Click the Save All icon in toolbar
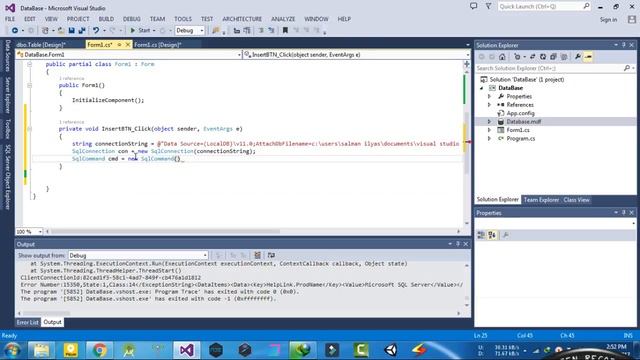 point(82,31)
